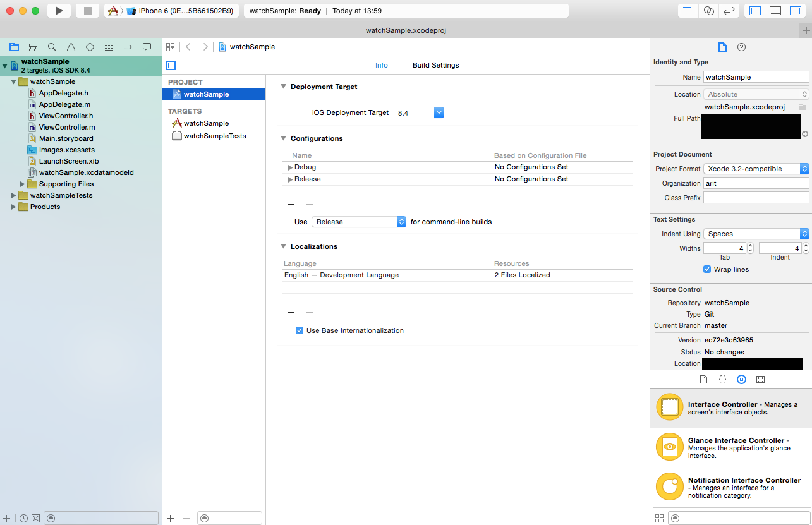812x525 pixels.
Task: Open the Issue navigator
Action: [71, 47]
